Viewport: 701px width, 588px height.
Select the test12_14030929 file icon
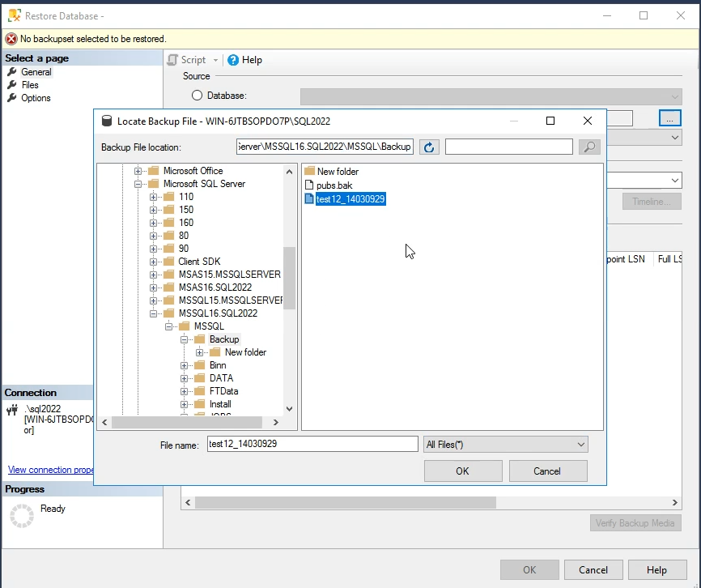[x=309, y=199]
